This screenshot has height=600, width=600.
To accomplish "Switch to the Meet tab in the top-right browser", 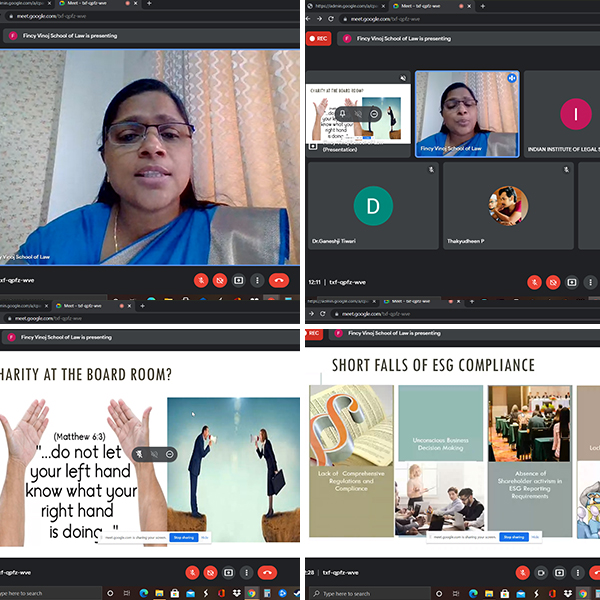I will tap(432, 6).
